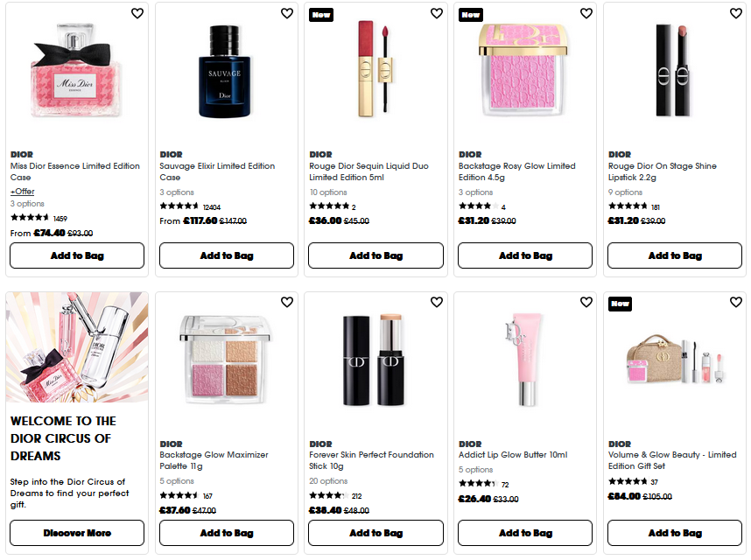Screen dimensions: 751x560
Task: Open the Addict Lip Glow Butter product page
Action: (513, 454)
